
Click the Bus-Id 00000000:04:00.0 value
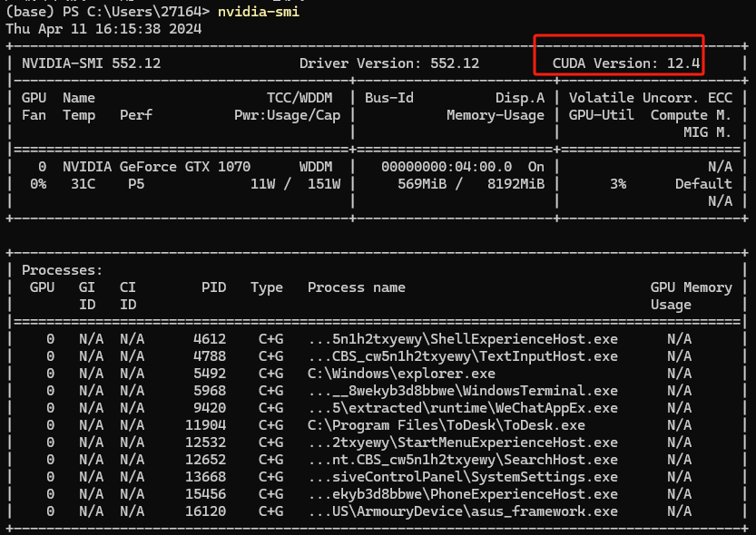coord(446,167)
